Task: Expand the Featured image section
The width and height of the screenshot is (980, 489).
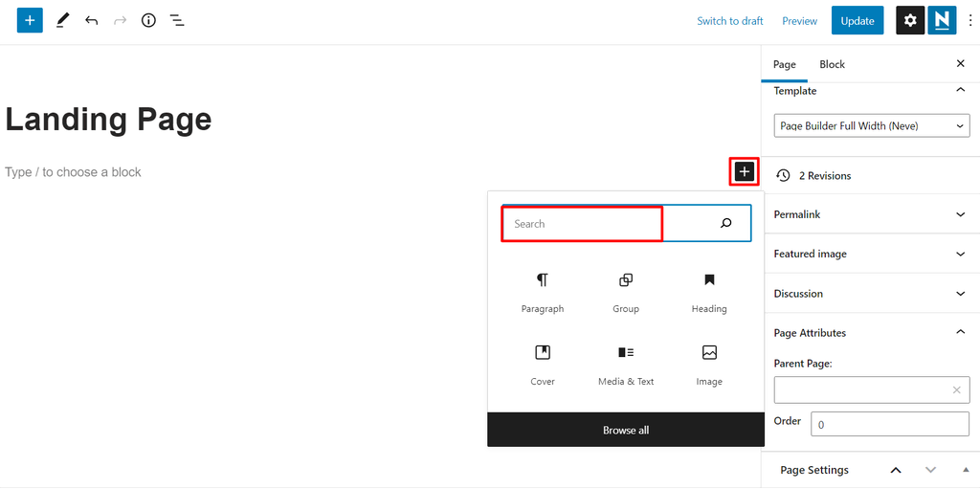Action: click(x=871, y=254)
